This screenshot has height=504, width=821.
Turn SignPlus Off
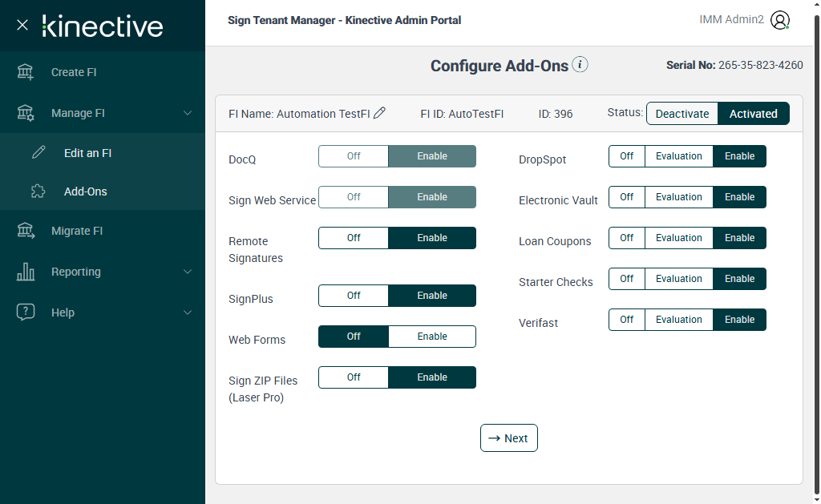(354, 295)
